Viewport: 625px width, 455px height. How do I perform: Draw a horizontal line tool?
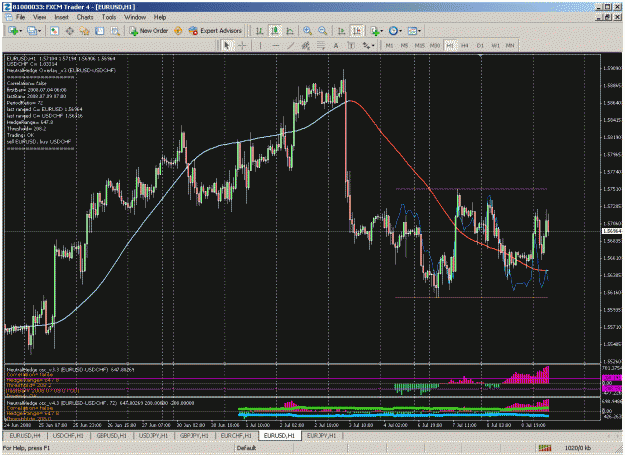click(x=275, y=45)
